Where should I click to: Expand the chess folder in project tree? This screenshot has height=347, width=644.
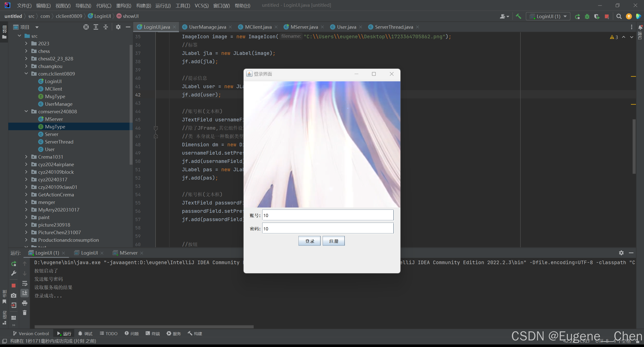(26, 51)
